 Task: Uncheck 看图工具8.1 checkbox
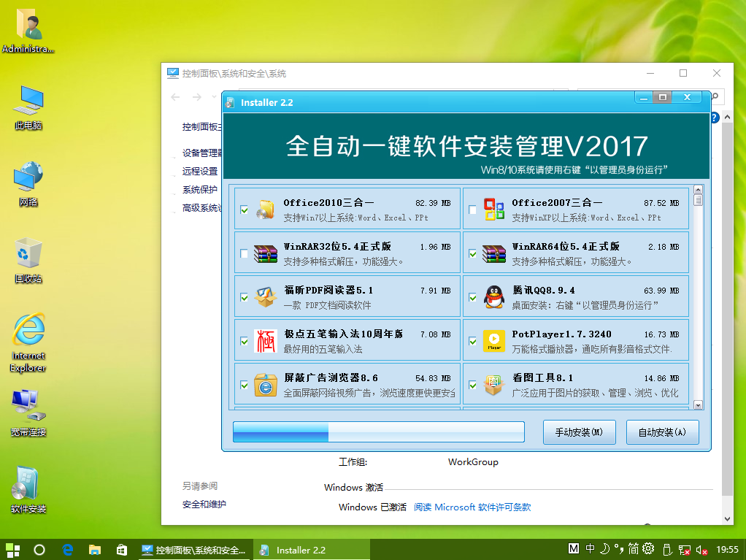(472, 385)
